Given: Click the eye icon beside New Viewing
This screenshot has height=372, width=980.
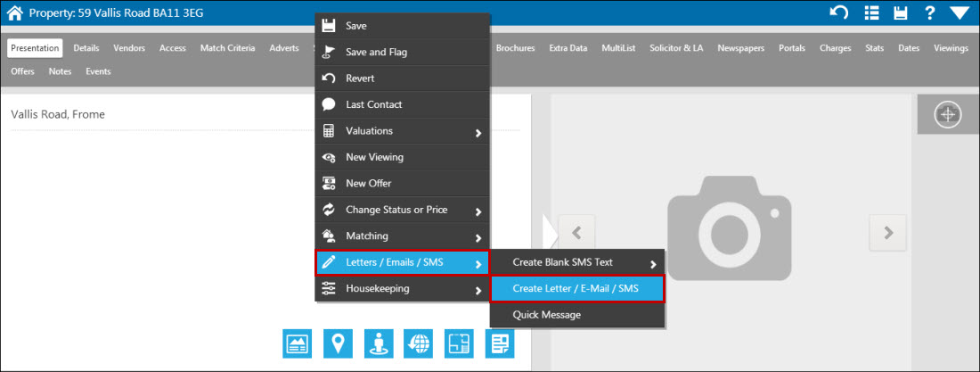Looking at the screenshot, I should coord(329,158).
